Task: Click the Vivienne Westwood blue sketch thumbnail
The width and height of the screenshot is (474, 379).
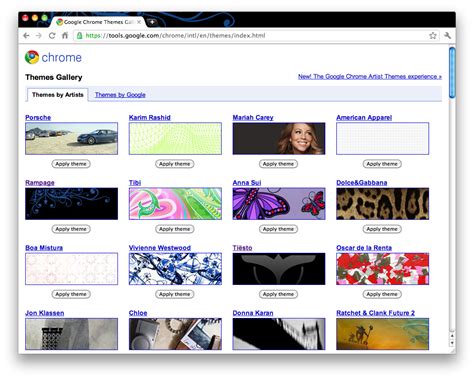Action: [175, 269]
